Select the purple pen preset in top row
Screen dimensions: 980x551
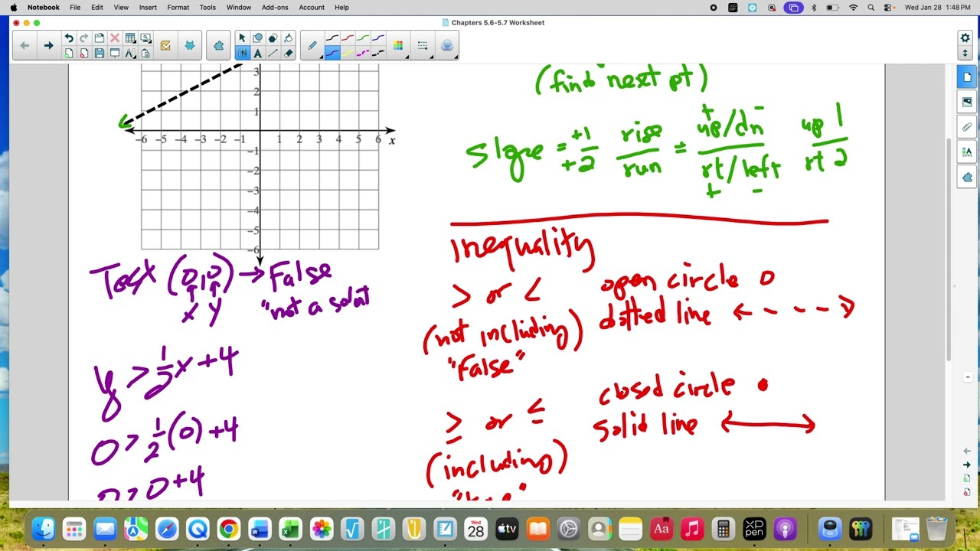[378, 37]
